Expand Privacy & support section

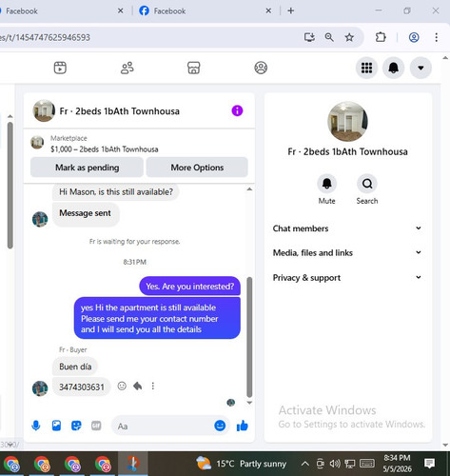coord(347,278)
